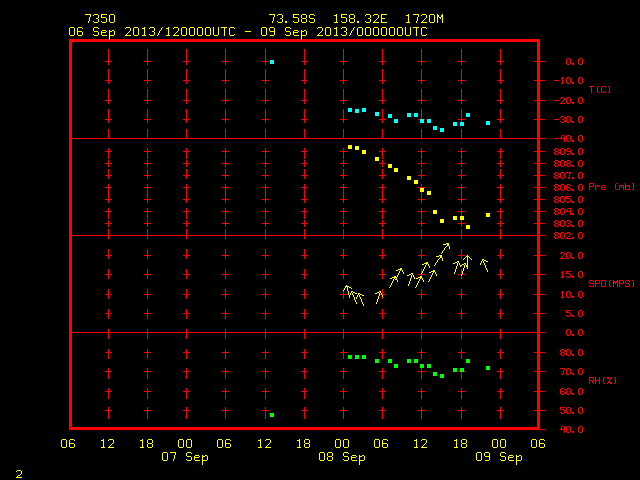The width and height of the screenshot is (640, 480).
Task: Click the RH(%) axis label
Action: click(602, 380)
